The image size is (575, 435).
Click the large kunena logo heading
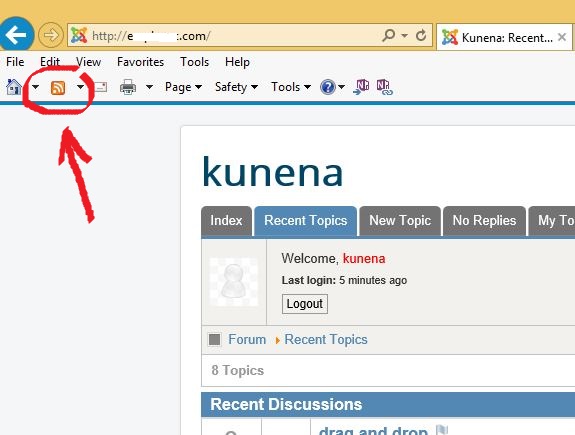272,172
